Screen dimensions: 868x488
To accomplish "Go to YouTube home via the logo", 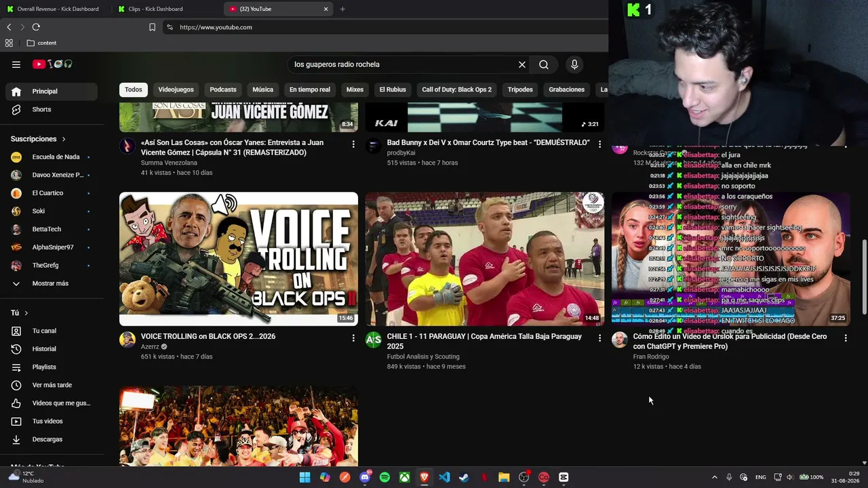I will click(52, 64).
